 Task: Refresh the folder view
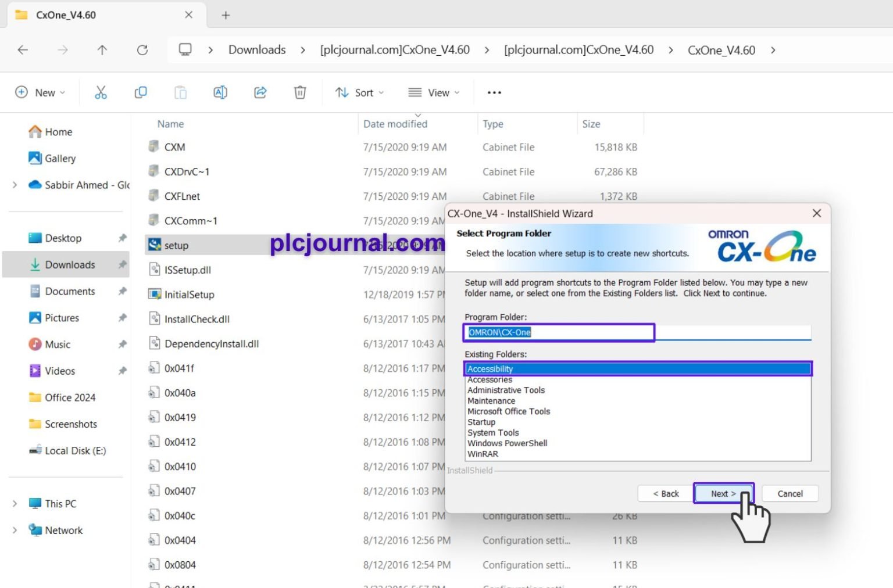(x=142, y=50)
